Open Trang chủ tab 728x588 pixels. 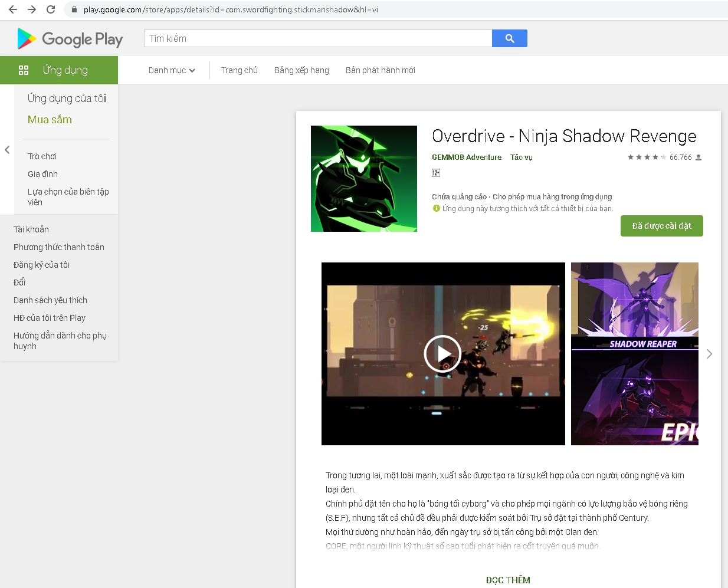point(240,70)
